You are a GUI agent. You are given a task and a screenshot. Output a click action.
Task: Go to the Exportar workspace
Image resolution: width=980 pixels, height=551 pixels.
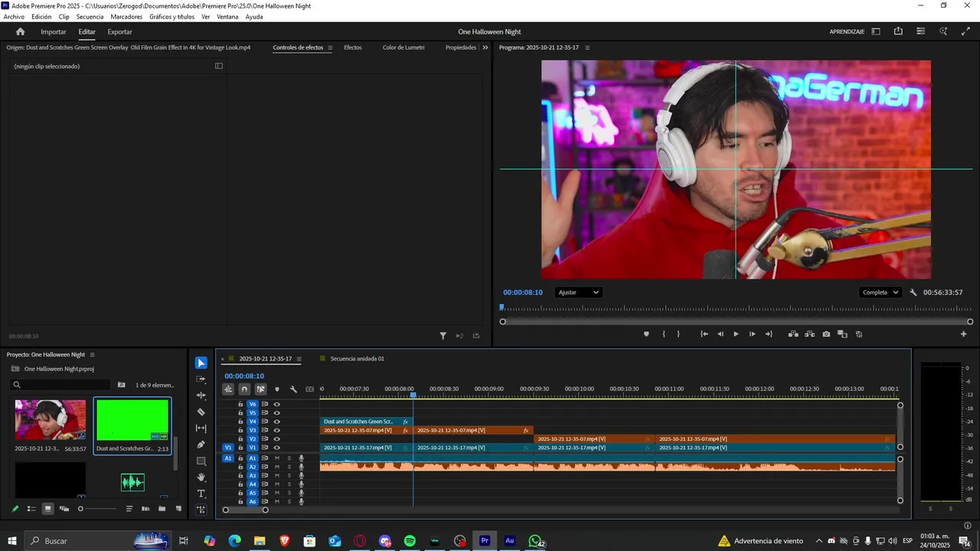tap(119, 31)
